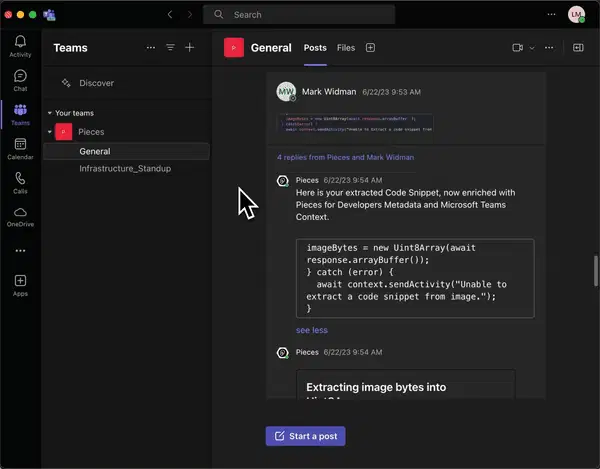Add a tab with the plus icon

370,48
